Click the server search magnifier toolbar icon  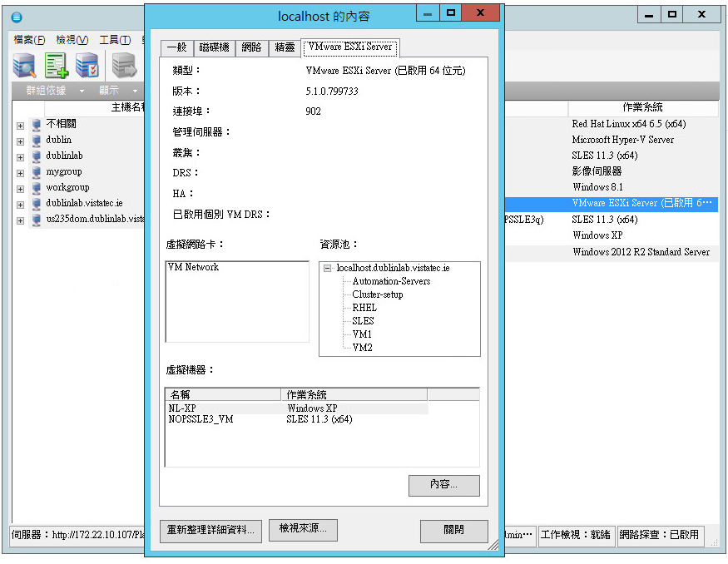(x=24, y=65)
